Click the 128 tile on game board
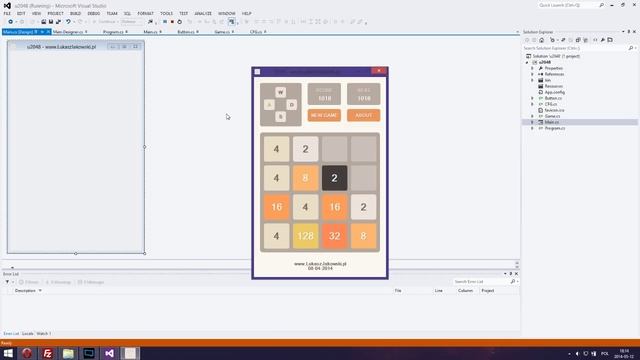 [x=305, y=236]
